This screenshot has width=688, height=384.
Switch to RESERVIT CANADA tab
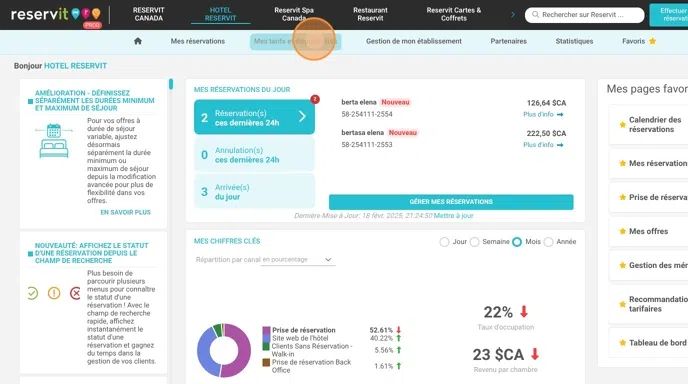click(x=148, y=14)
